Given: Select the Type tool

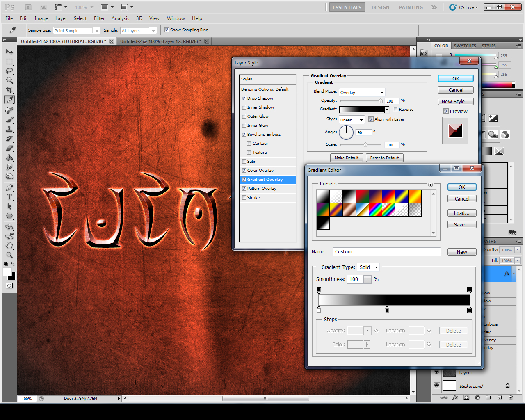Looking at the screenshot, I should [9, 197].
